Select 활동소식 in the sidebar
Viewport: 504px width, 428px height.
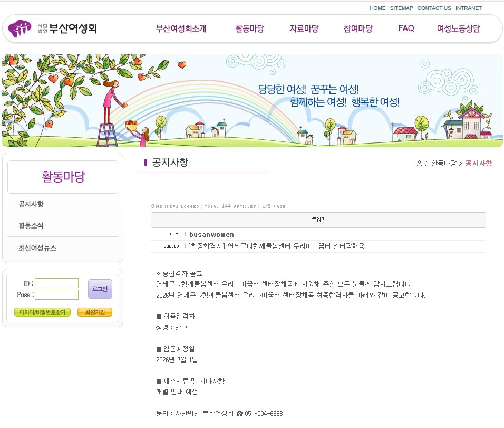click(31, 225)
